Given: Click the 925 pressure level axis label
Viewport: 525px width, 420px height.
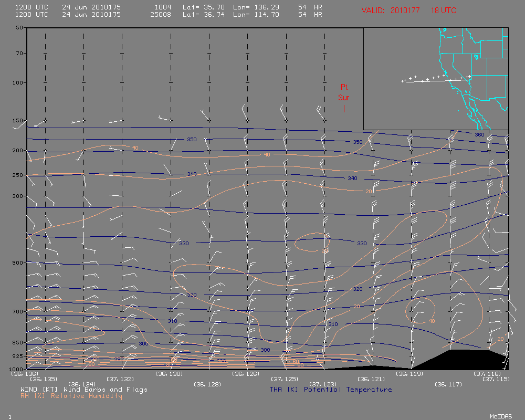Looking at the screenshot, I should (18, 356).
